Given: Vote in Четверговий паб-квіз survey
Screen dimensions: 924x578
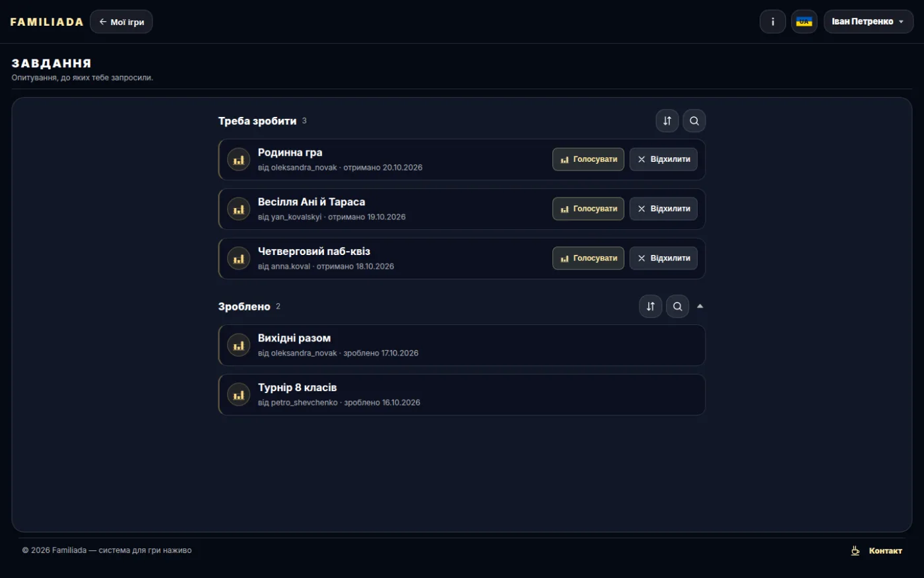Looking at the screenshot, I should tap(588, 258).
